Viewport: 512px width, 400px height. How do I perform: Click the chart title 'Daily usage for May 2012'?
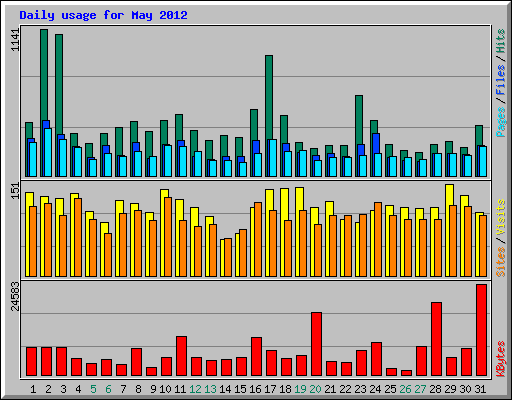[103, 15]
